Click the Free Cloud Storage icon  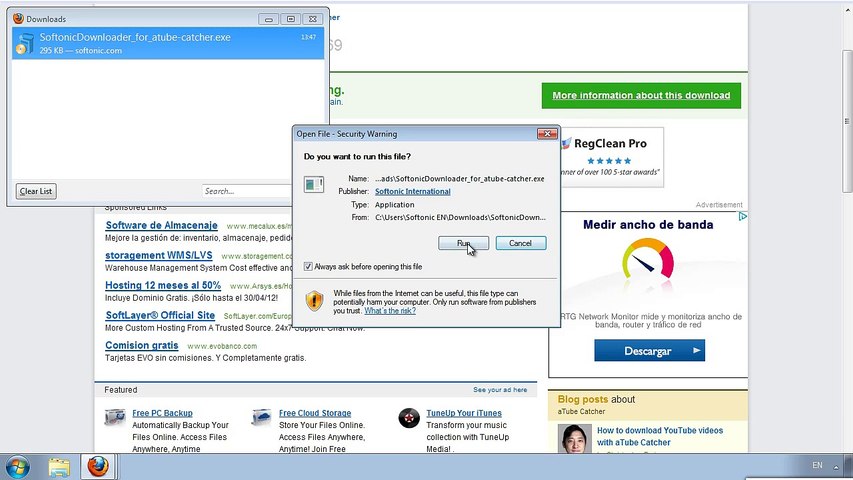(262, 418)
